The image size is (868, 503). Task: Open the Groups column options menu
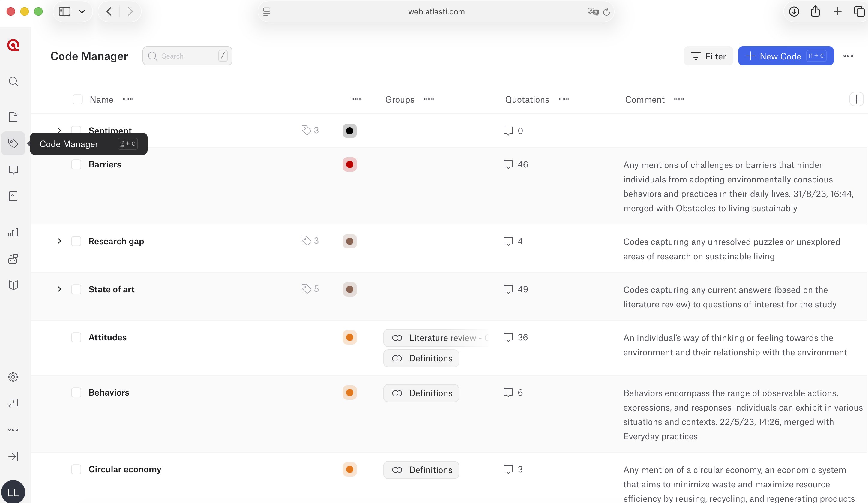(x=429, y=99)
